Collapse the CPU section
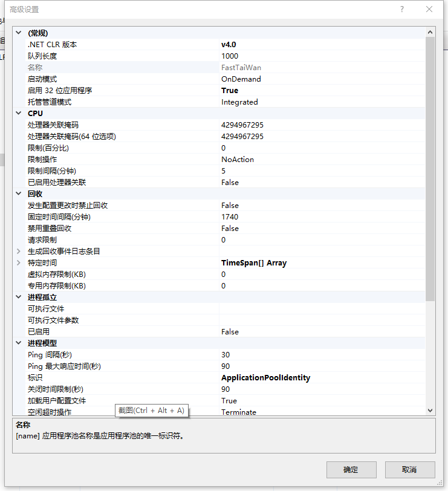This screenshot has height=491, width=448. point(19,113)
